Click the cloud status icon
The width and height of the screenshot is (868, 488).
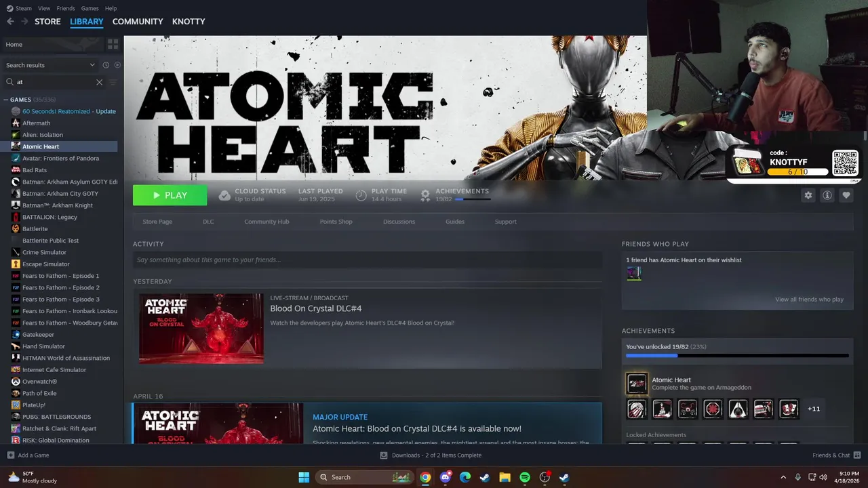pos(224,195)
